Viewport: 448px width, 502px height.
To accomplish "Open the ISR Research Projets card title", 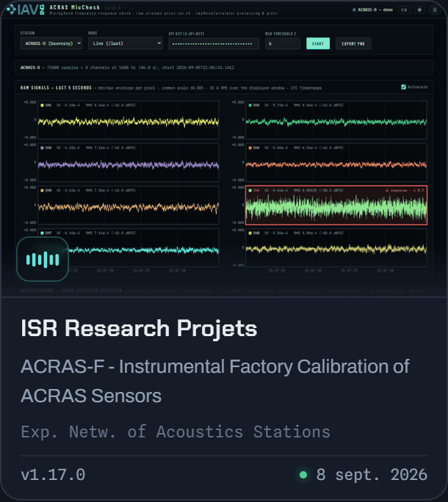I will point(139,328).
